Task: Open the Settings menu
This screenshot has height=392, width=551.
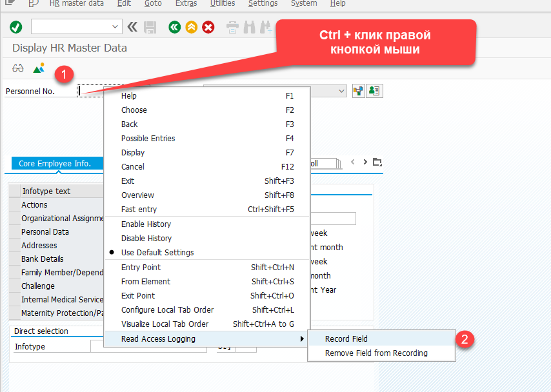Action: coord(263,3)
